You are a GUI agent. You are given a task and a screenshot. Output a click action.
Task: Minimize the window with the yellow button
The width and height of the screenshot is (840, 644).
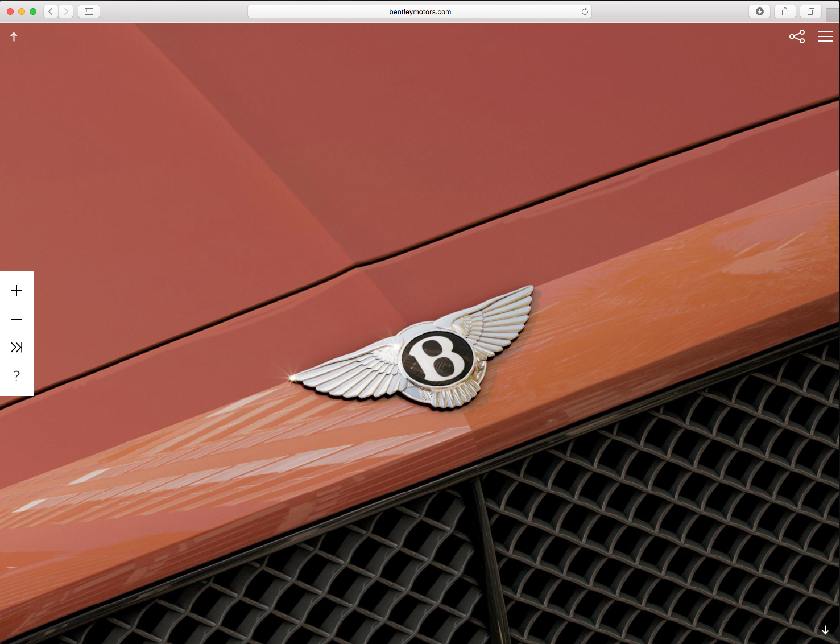tap(22, 11)
